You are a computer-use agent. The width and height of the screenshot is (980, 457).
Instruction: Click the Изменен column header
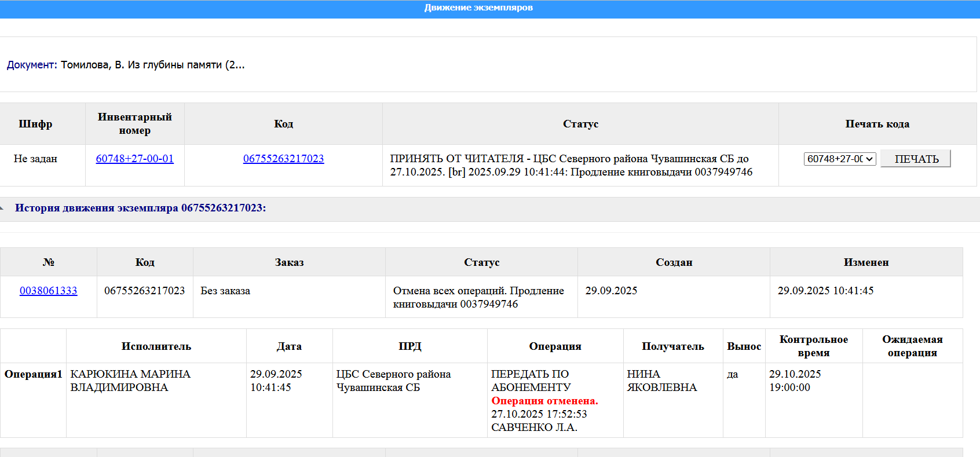point(866,262)
